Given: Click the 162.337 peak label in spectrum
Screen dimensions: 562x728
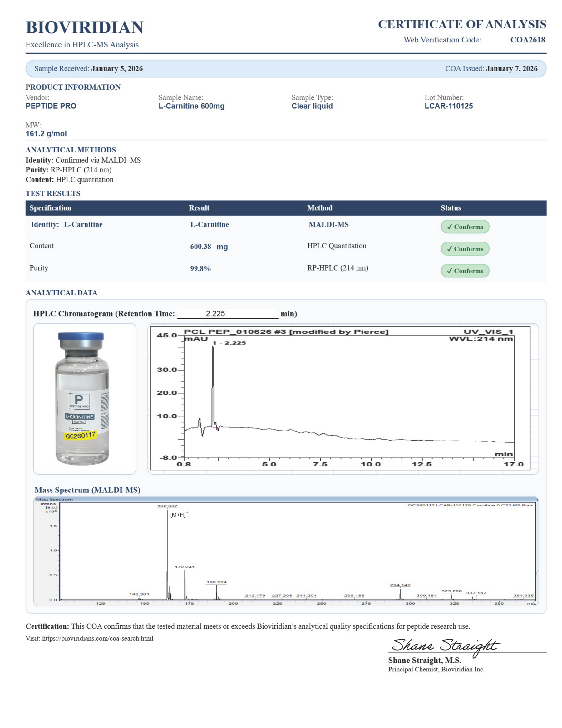Looking at the screenshot, I should click(x=167, y=506).
